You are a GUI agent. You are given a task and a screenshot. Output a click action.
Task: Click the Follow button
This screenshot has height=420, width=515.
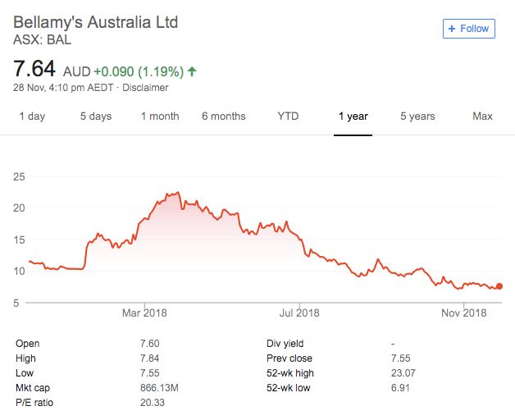(469, 29)
